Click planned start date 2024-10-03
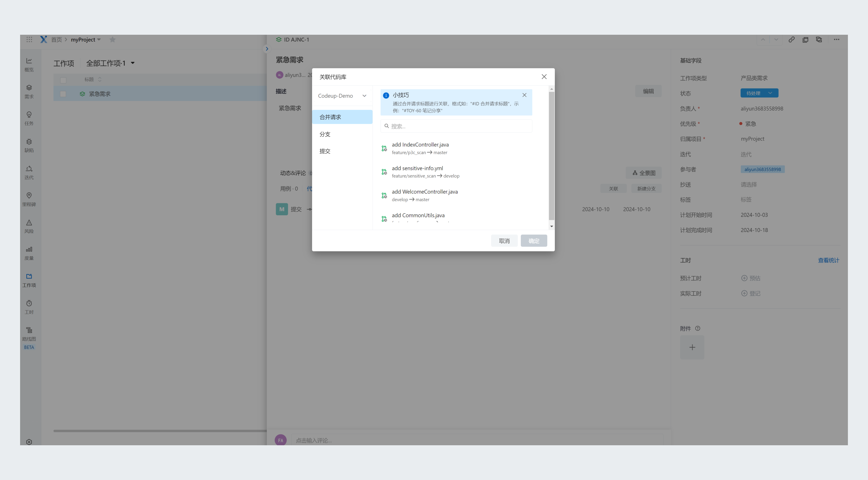The height and width of the screenshot is (480, 868). [x=754, y=215]
